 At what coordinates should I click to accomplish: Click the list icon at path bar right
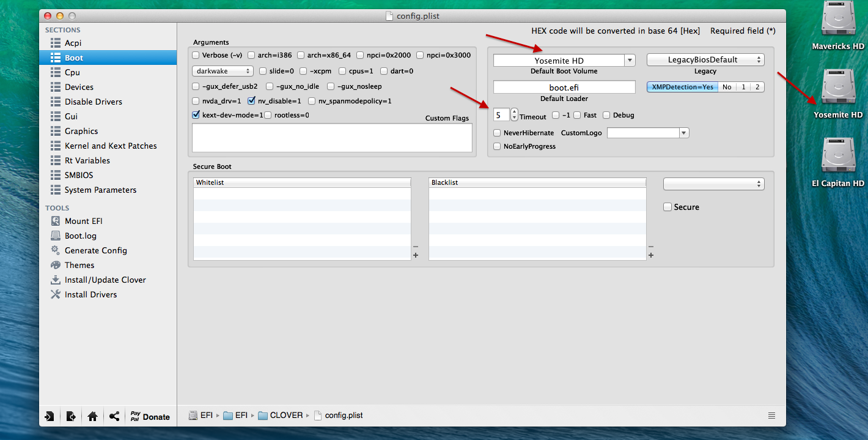click(771, 416)
